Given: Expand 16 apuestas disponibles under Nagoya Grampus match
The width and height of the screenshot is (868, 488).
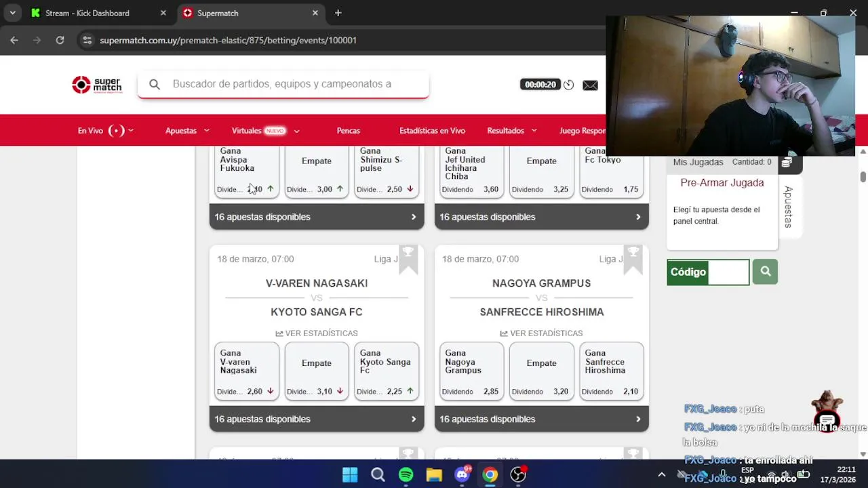Looking at the screenshot, I should pyautogui.click(x=541, y=419).
